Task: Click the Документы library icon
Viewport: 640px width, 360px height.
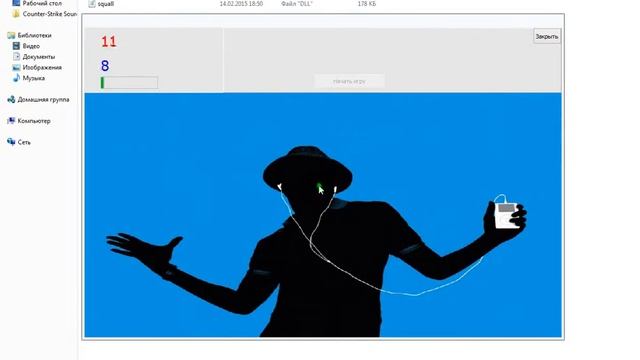Action: point(16,56)
